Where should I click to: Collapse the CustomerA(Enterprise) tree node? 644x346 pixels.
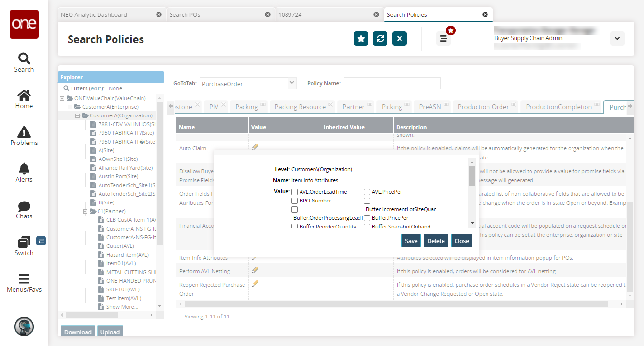pyautogui.click(x=70, y=107)
